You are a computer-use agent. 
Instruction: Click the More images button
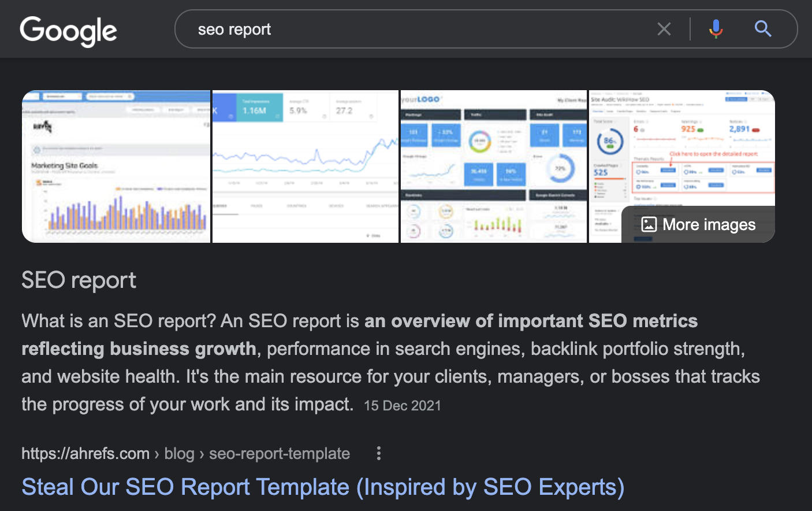click(698, 224)
